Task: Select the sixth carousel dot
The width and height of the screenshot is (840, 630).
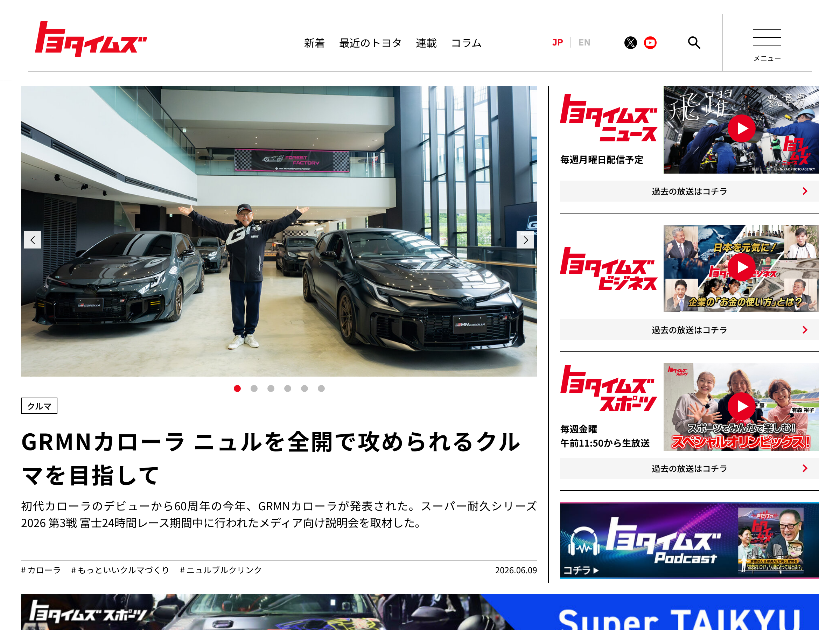Action: tap(321, 388)
